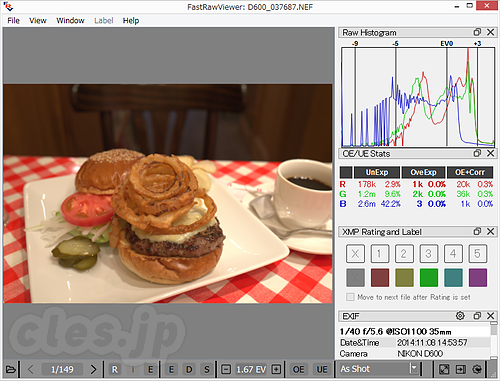The image size is (500, 381).
Task: Click the move-to-folder arrow icon
Action: click(x=461, y=369)
